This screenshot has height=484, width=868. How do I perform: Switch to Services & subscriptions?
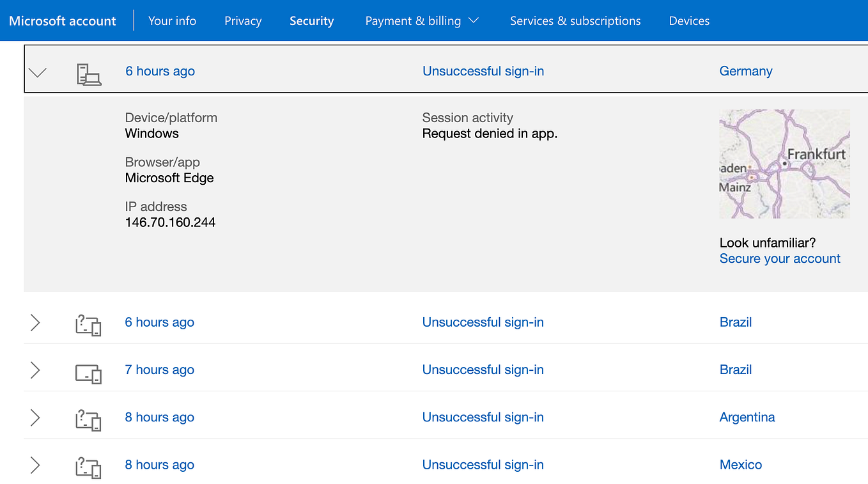(x=575, y=20)
